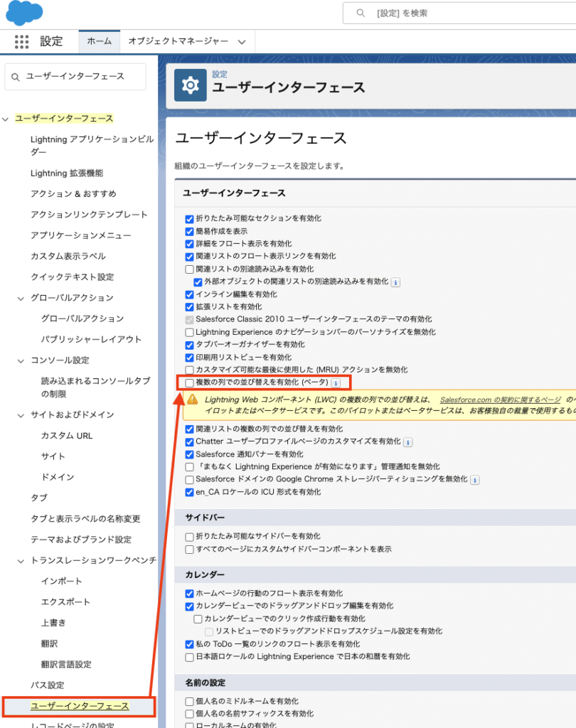The width and height of the screenshot is (576, 728).
Task: Click info icon beside Chatter ユーザープロファイル option
Action: [408, 442]
